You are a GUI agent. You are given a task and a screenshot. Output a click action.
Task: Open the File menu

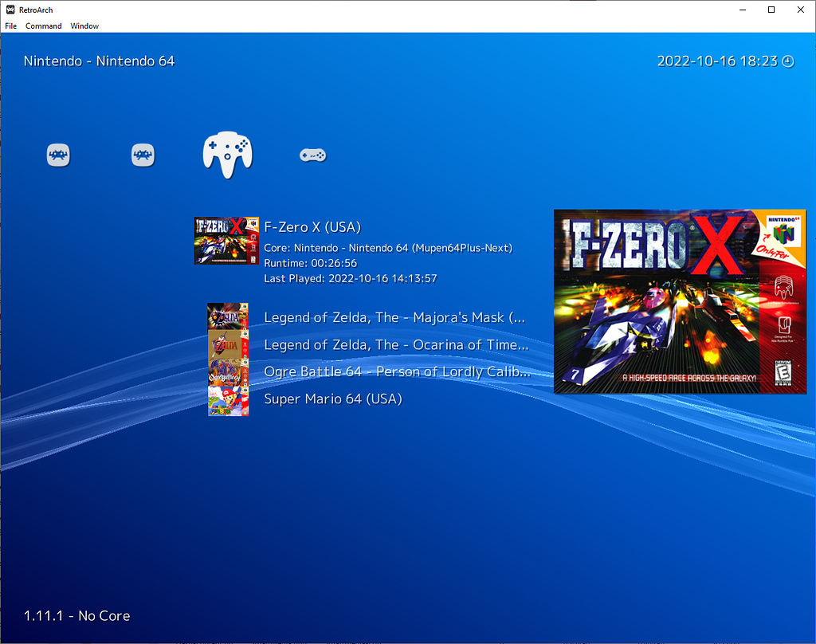click(10, 26)
